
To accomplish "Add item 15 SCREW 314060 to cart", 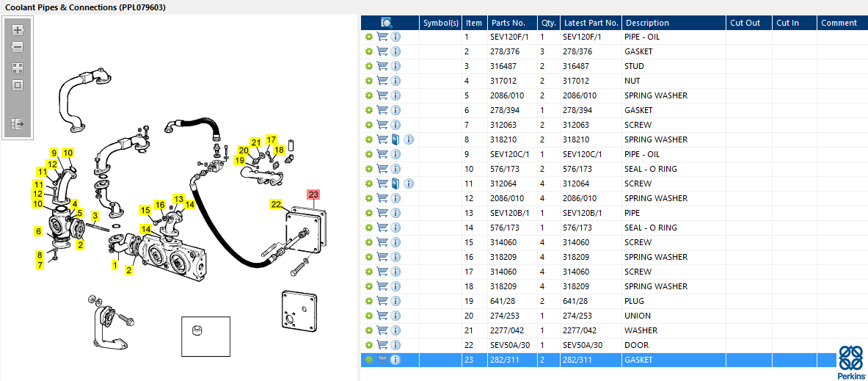I will [382, 242].
